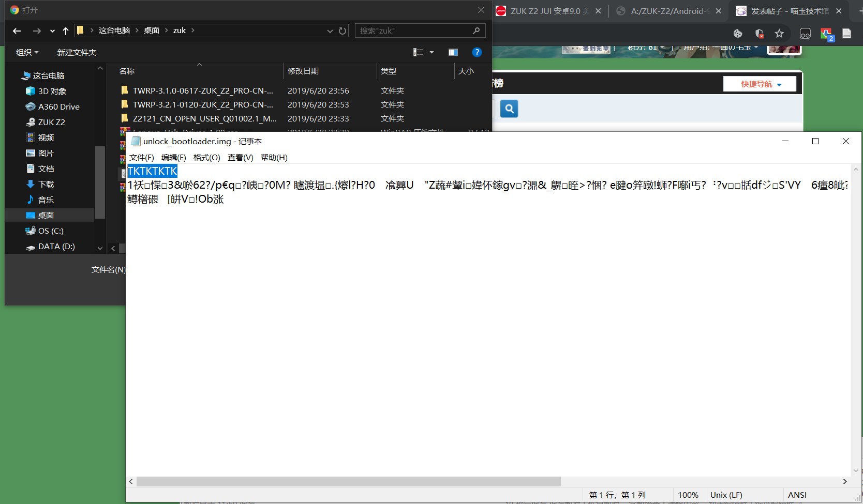The width and height of the screenshot is (863, 504).
Task: Click the cookie icon in address bar
Action: click(x=738, y=34)
